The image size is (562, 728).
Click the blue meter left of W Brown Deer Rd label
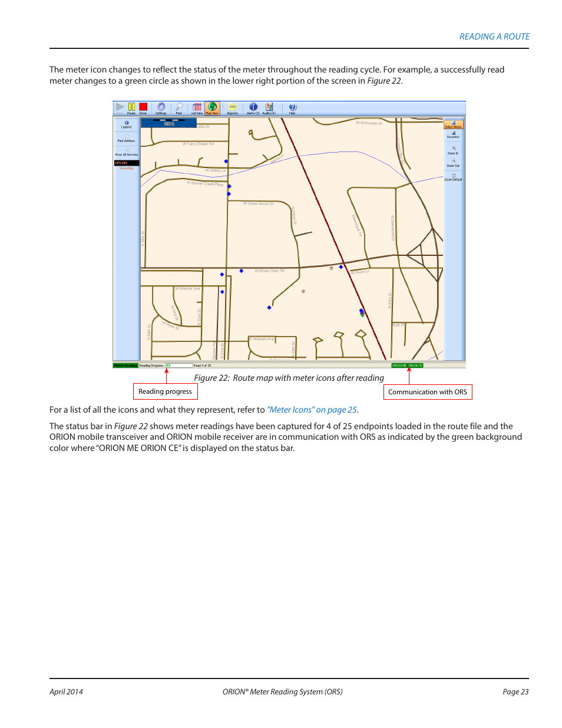(242, 271)
